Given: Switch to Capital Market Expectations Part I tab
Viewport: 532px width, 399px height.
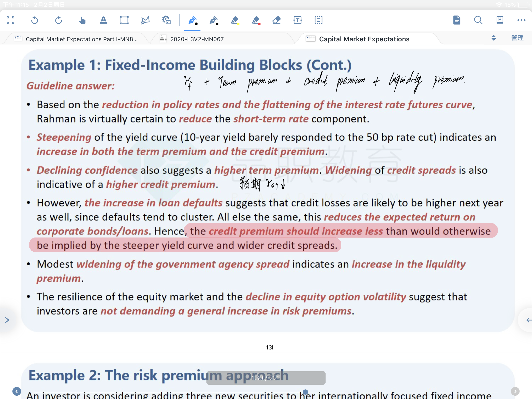Looking at the screenshot, I should [77, 39].
